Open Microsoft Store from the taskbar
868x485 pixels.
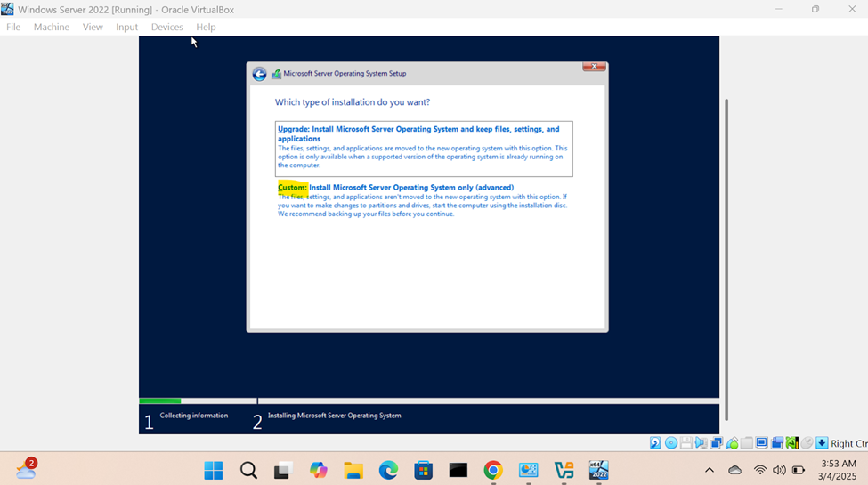(424, 471)
